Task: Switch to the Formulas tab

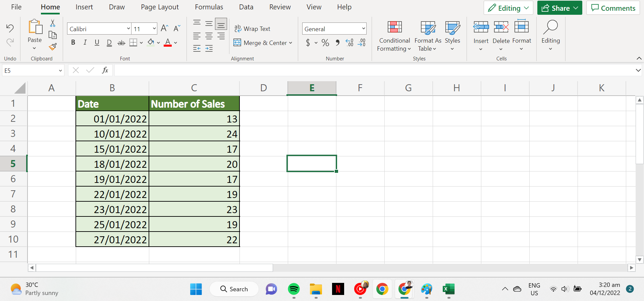Action: click(209, 7)
